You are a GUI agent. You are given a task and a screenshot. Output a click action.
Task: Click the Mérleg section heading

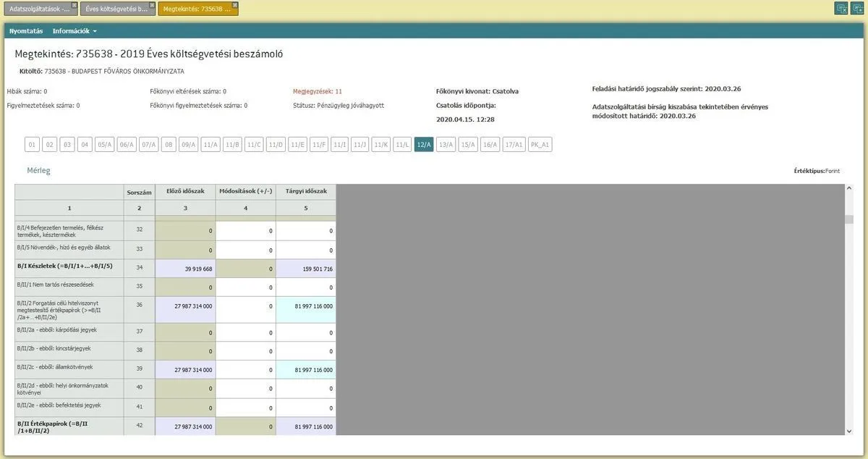pyautogui.click(x=38, y=171)
